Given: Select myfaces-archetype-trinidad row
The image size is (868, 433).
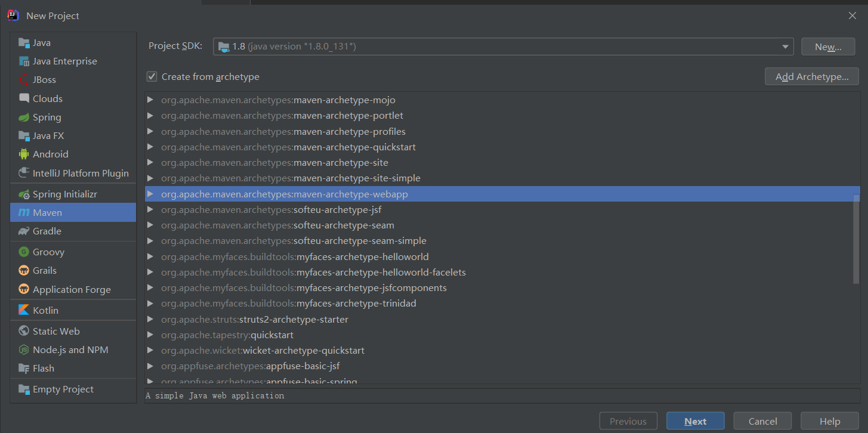Looking at the screenshot, I should [502, 303].
